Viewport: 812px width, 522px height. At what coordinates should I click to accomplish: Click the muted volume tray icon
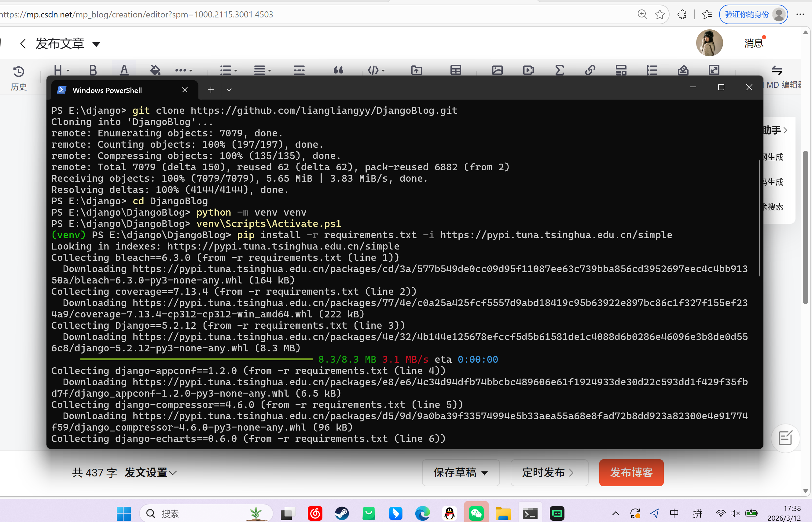(735, 513)
